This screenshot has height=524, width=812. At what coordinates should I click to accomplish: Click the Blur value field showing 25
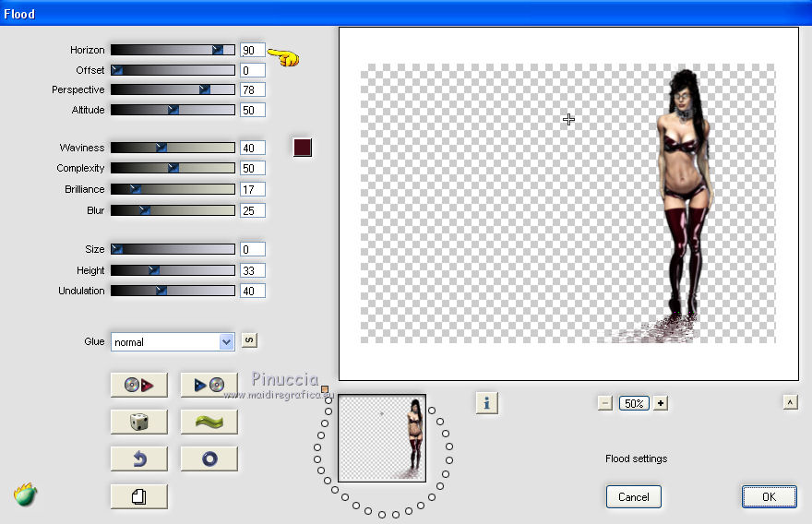coord(253,210)
